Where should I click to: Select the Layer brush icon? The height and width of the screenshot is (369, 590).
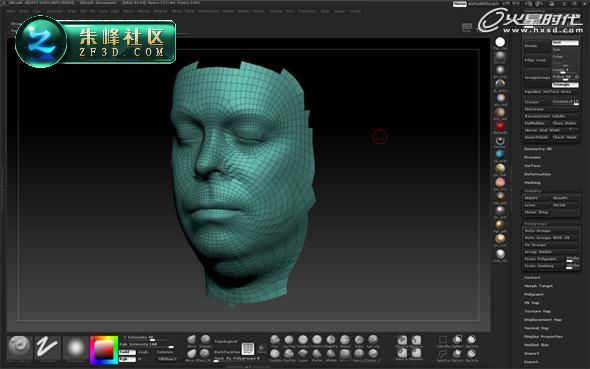click(x=303, y=354)
